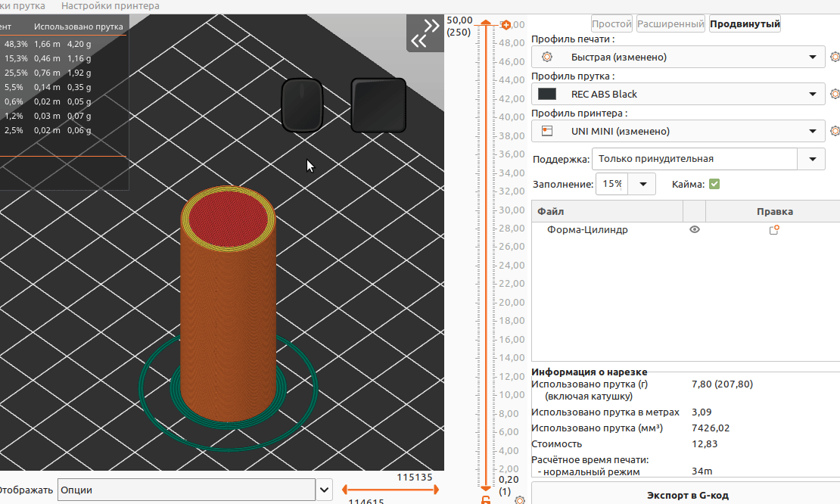Click the 30,00 tick label on layer ruler
The height and width of the screenshot is (504, 840).
512,210
